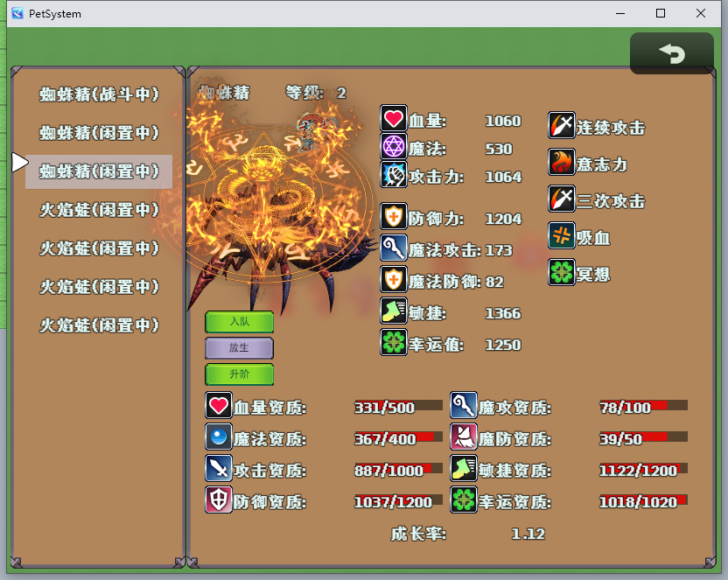728x580 pixels.
Task: Select the 三次攻击 skill icon
Action: tap(562, 199)
